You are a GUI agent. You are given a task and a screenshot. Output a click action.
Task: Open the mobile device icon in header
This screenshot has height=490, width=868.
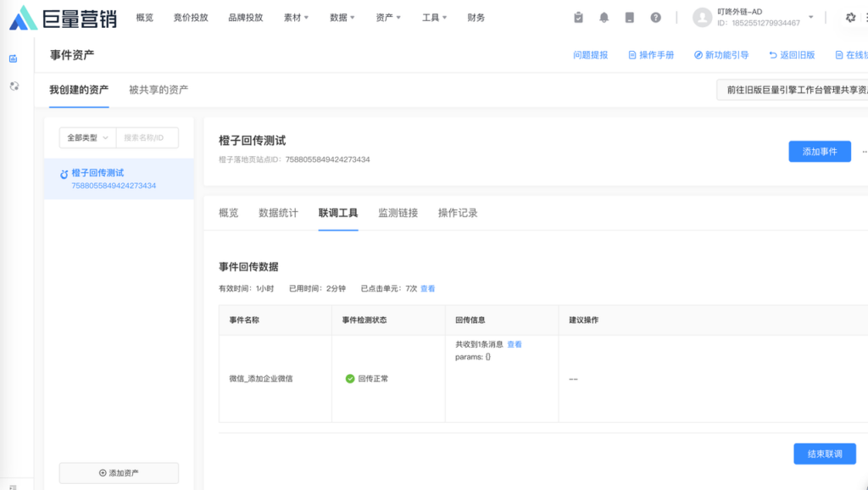tap(629, 17)
